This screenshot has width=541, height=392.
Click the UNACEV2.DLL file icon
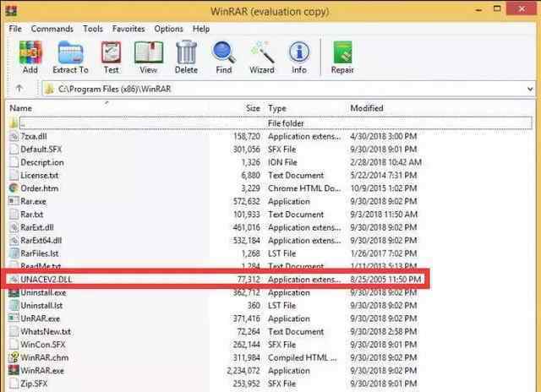pyautogui.click(x=14, y=280)
